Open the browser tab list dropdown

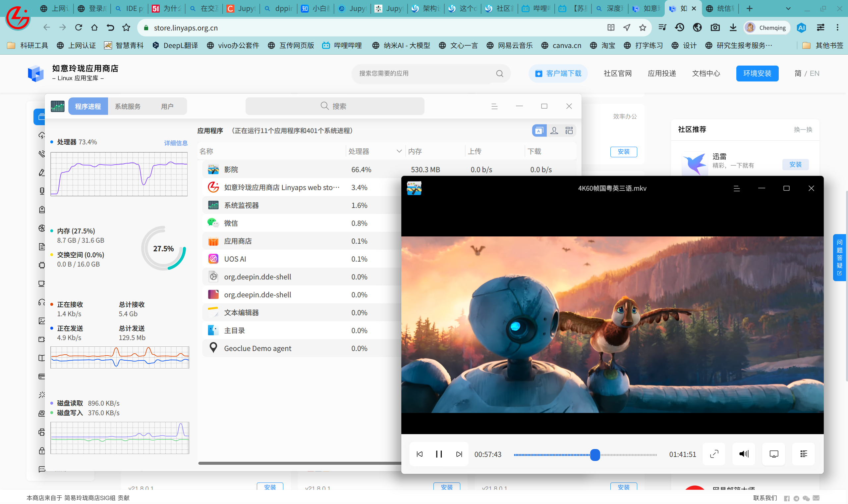(x=788, y=9)
